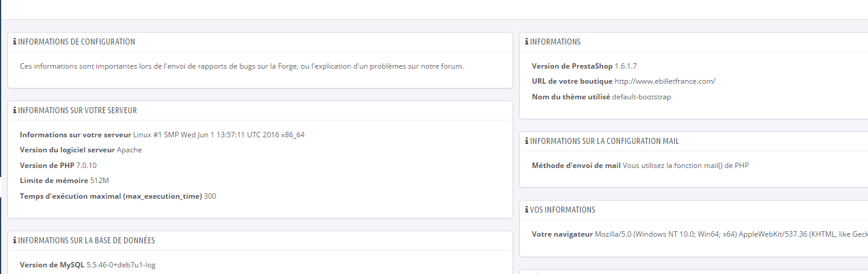The image size is (868, 274).
Task: Select the Mozilla/5.0 browser user agent string
Action: [731, 234]
